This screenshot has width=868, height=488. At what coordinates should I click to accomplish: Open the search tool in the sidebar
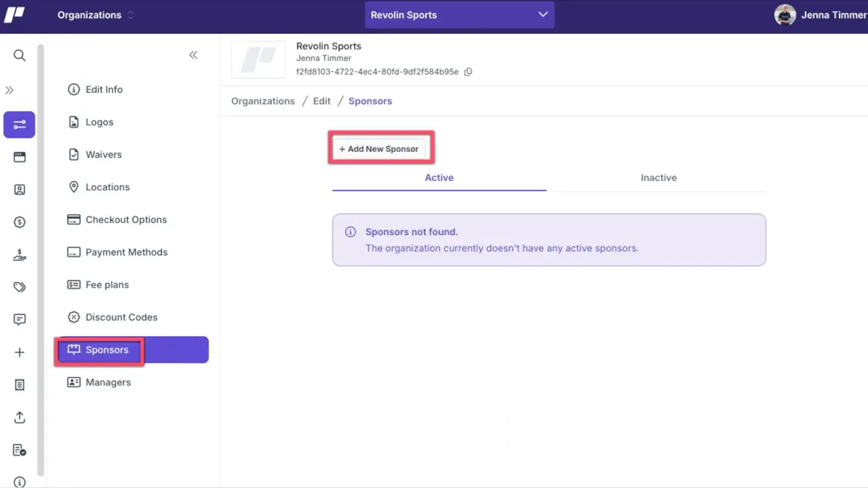coord(19,55)
